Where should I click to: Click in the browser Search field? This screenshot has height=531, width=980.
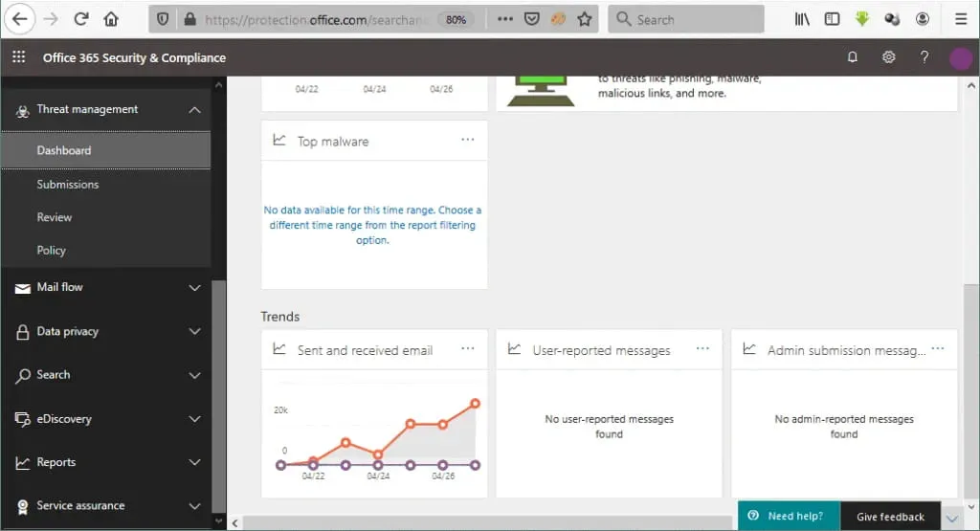click(685, 19)
